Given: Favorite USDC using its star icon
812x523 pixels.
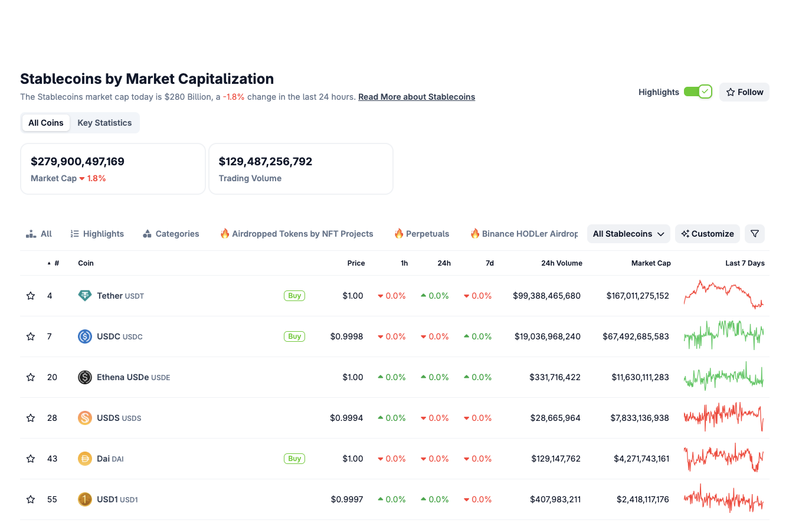Looking at the screenshot, I should (x=31, y=336).
